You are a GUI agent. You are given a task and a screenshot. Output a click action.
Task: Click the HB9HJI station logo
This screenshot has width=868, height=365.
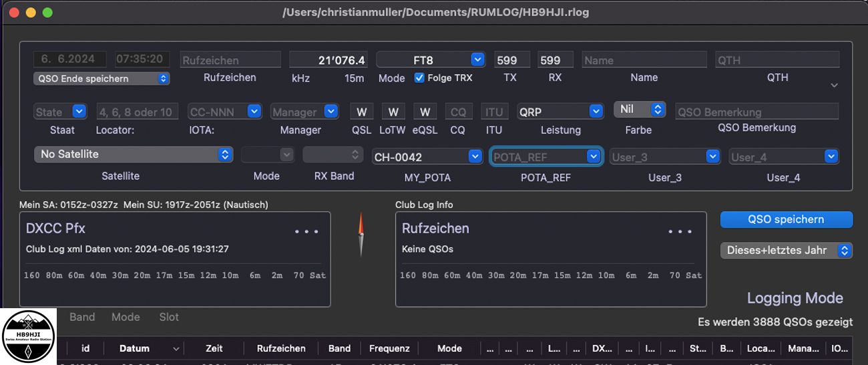click(x=29, y=337)
